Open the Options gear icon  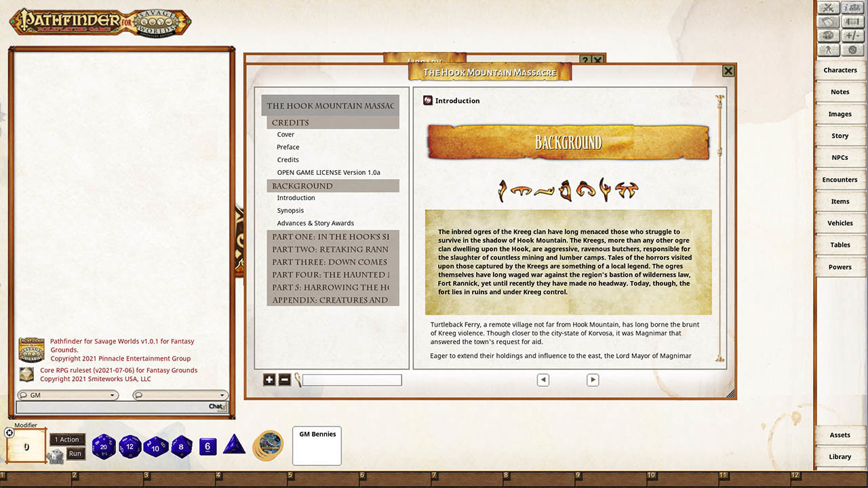pos(852,49)
